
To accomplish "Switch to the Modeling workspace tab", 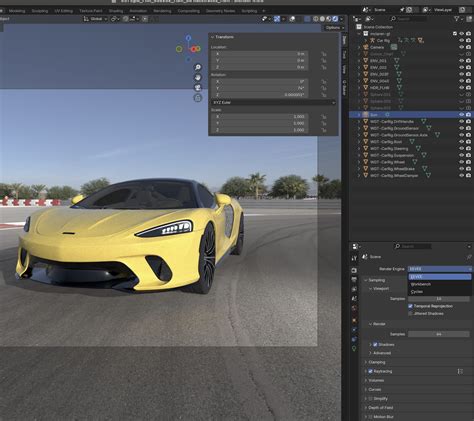I will click(x=17, y=11).
